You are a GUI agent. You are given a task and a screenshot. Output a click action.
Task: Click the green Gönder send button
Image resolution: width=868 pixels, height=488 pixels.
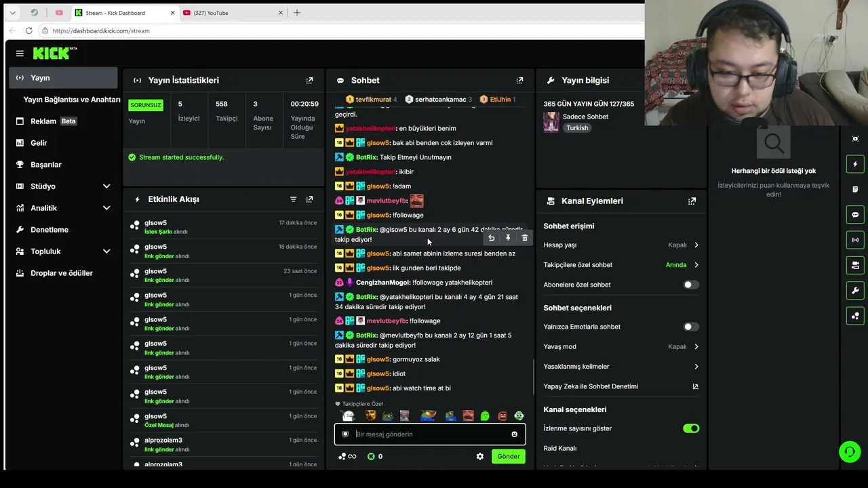(x=509, y=457)
